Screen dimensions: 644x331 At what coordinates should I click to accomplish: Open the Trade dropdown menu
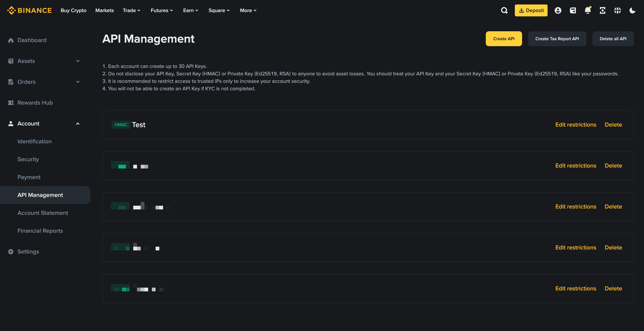tap(132, 10)
